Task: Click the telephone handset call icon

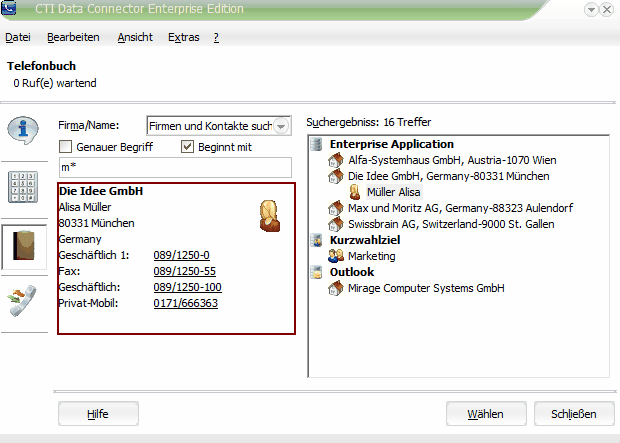Action: pyautogui.click(x=23, y=302)
